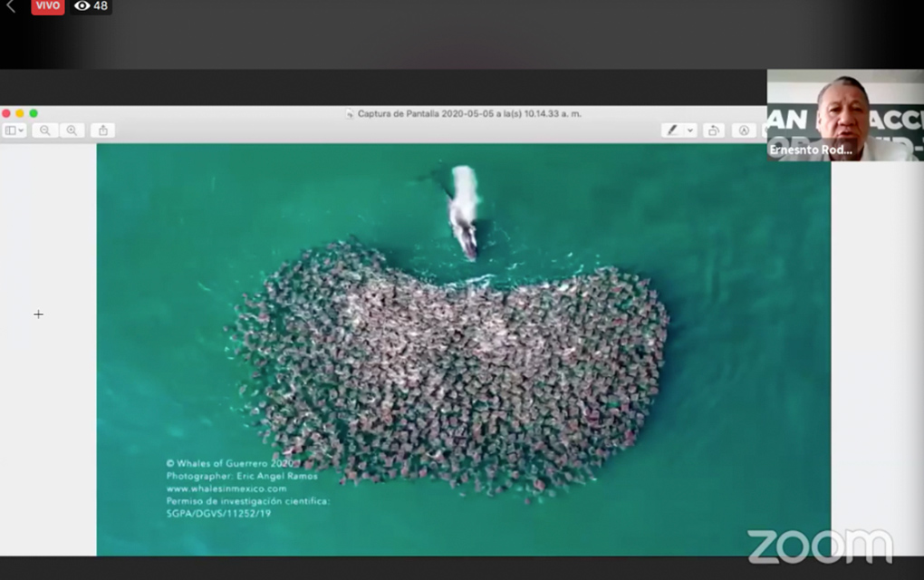This screenshot has width=924, height=580.
Task: Select the Markup pen tool
Action: click(672, 130)
